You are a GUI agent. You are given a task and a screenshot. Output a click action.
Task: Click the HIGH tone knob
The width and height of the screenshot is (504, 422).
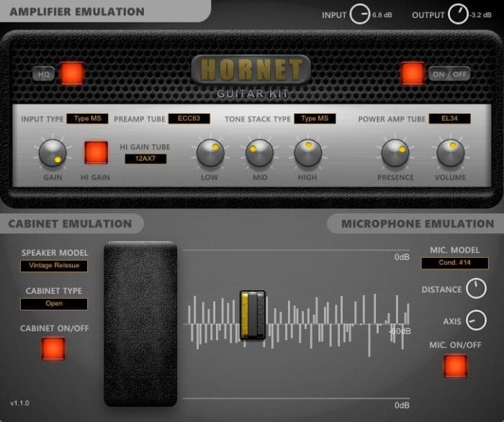point(308,153)
